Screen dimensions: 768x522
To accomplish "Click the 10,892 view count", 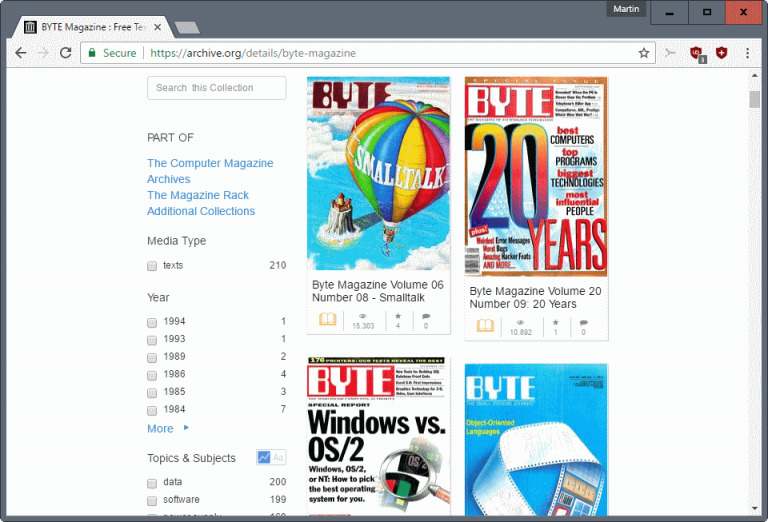I will (521, 332).
